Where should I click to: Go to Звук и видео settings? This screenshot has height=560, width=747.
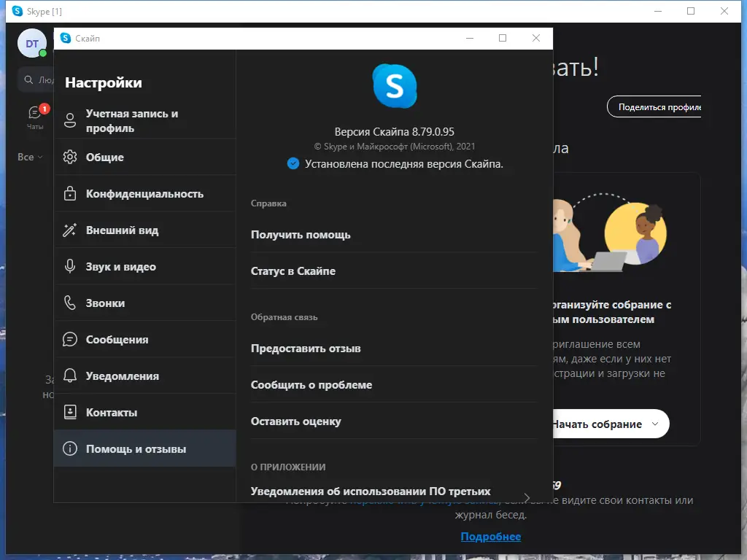(145, 266)
